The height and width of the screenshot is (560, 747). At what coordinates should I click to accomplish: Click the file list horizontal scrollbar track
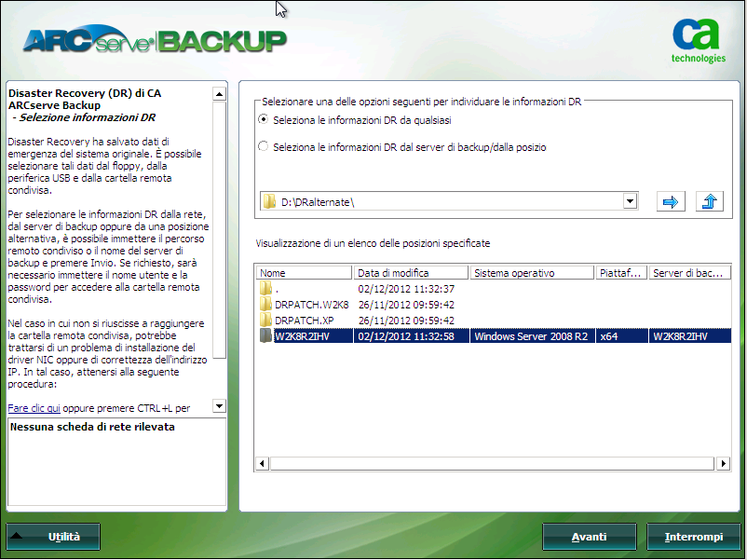click(x=493, y=463)
